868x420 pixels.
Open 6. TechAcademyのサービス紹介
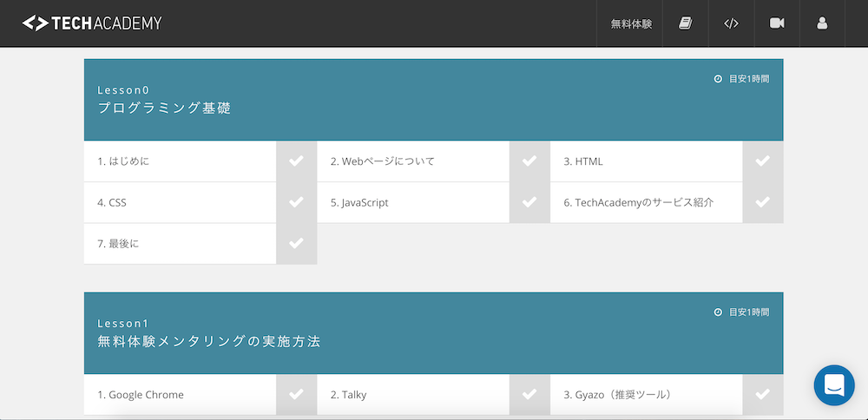point(646,202)
